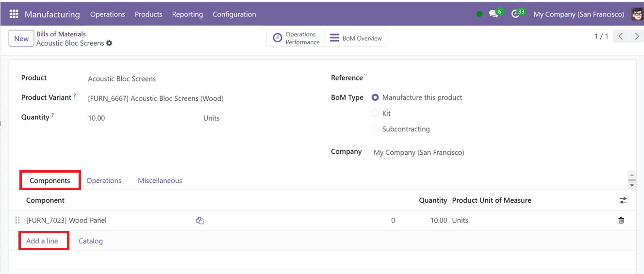The width and height of the screenshot is (644, 274).
Task: Grab the drag handle of the Wood Panel row
Action: click(17, 221)
